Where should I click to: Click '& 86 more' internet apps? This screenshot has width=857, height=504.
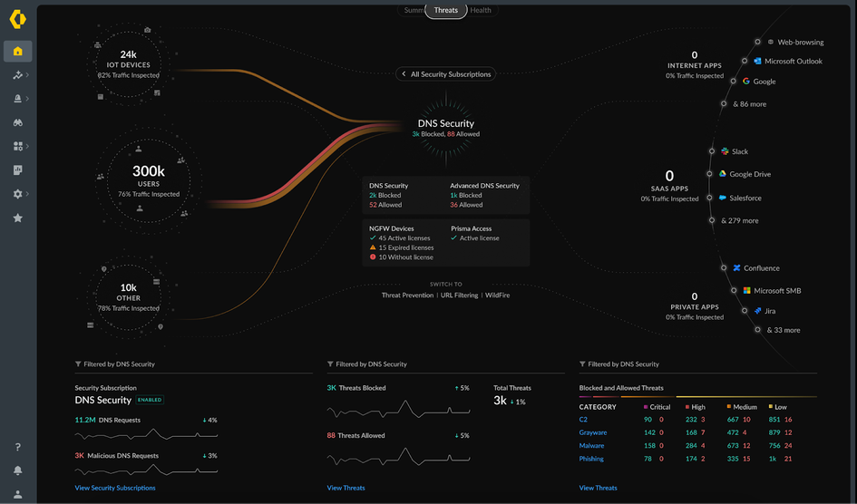pos(749,103)
